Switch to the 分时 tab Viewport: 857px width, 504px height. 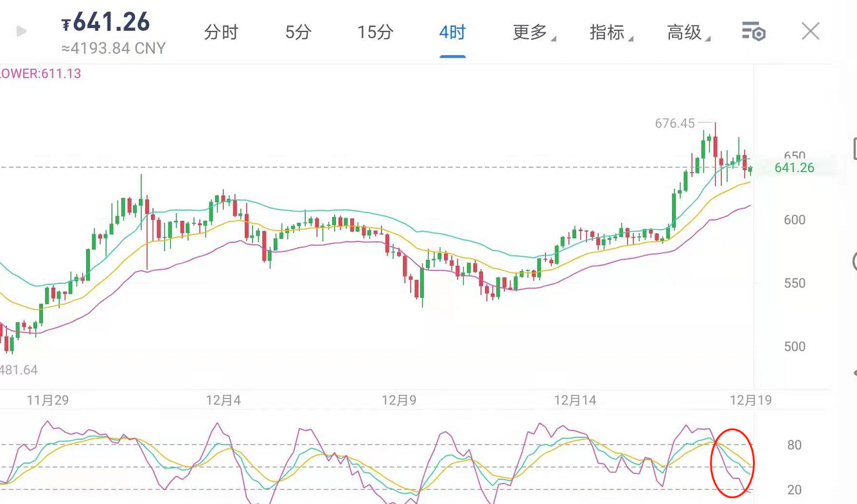[220, 32]
